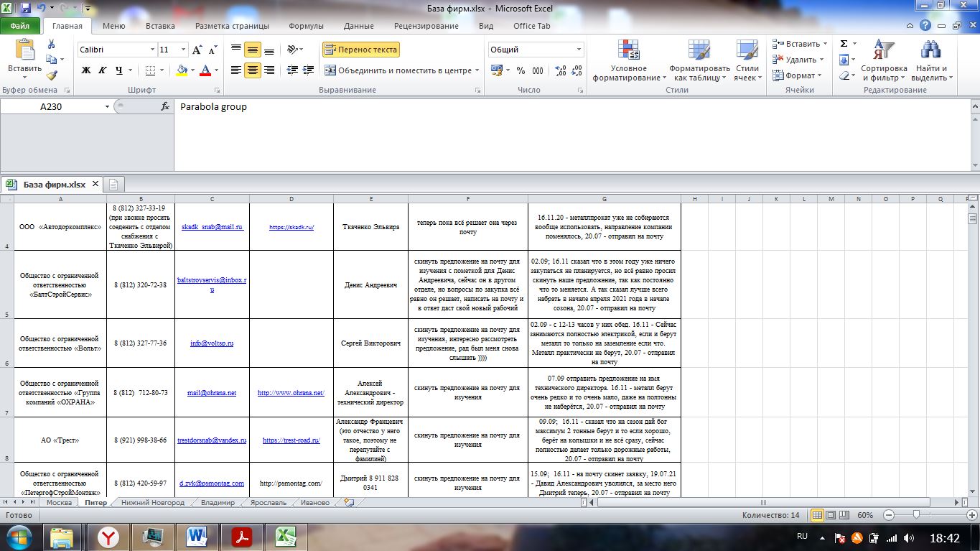Toggle center horizontal alignment
980x551 pixels.
(252, 70)
